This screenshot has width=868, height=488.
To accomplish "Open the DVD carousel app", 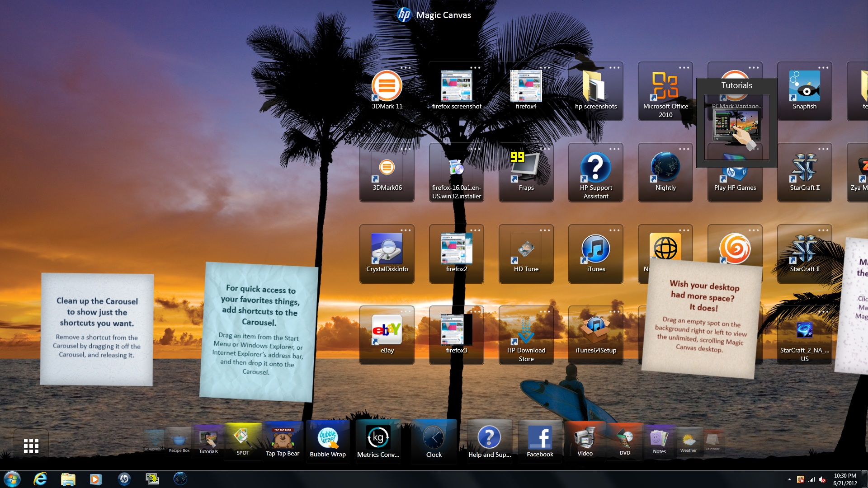I will [x=625, y=441].
